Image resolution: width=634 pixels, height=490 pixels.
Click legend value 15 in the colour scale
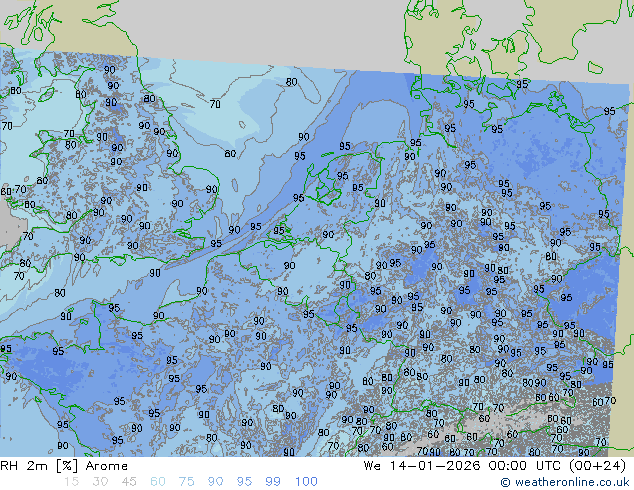(x=71, y=482)
